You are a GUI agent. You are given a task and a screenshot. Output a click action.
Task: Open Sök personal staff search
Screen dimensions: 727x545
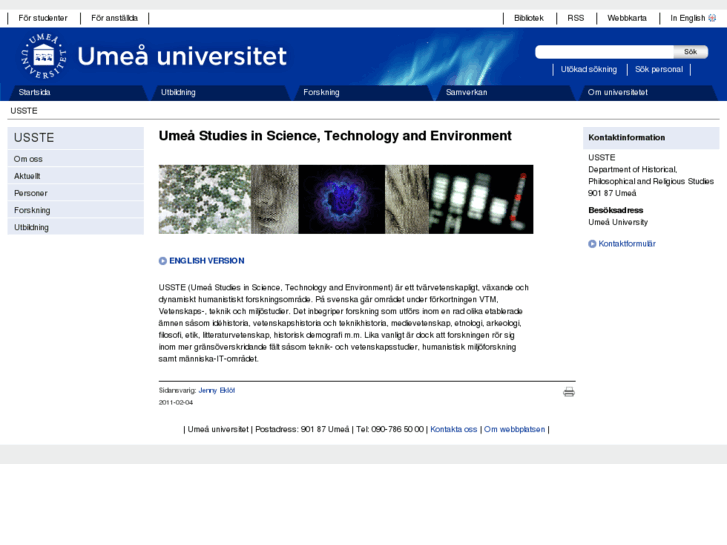click(x=659, y=69)
